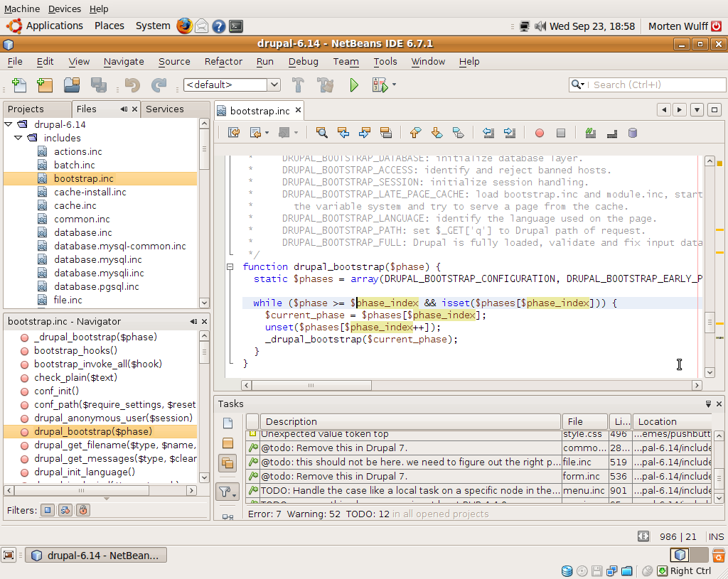
Task: Open the back-navigation history dropdown arrow
Action: coord(267,133)
